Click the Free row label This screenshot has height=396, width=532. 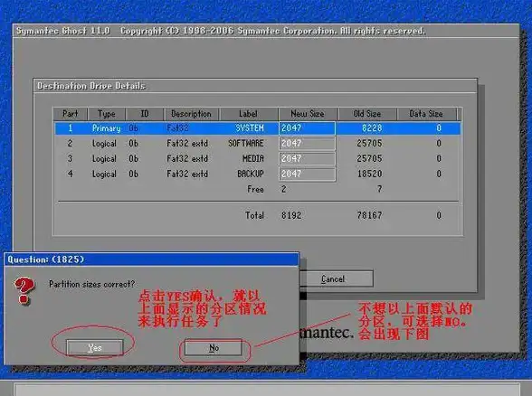[255, 189]
